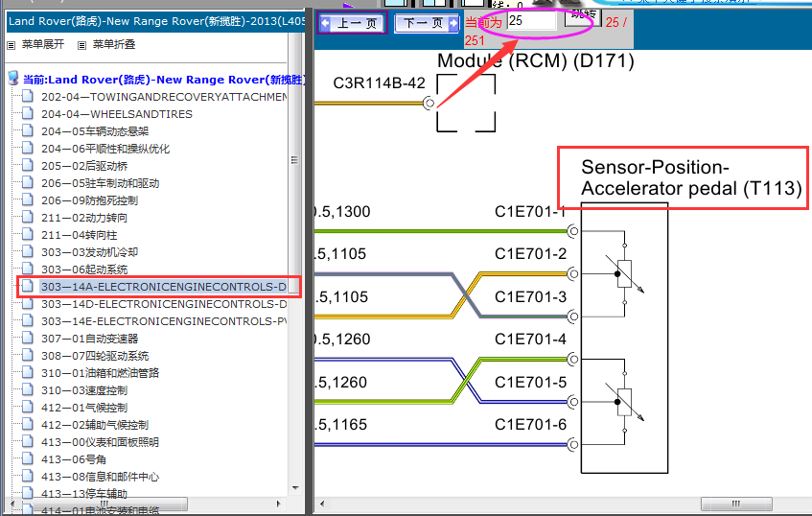
Task: Open 310—01油箱和燃油管路 item
Action: pyautogui.click(x=100, y=373)
